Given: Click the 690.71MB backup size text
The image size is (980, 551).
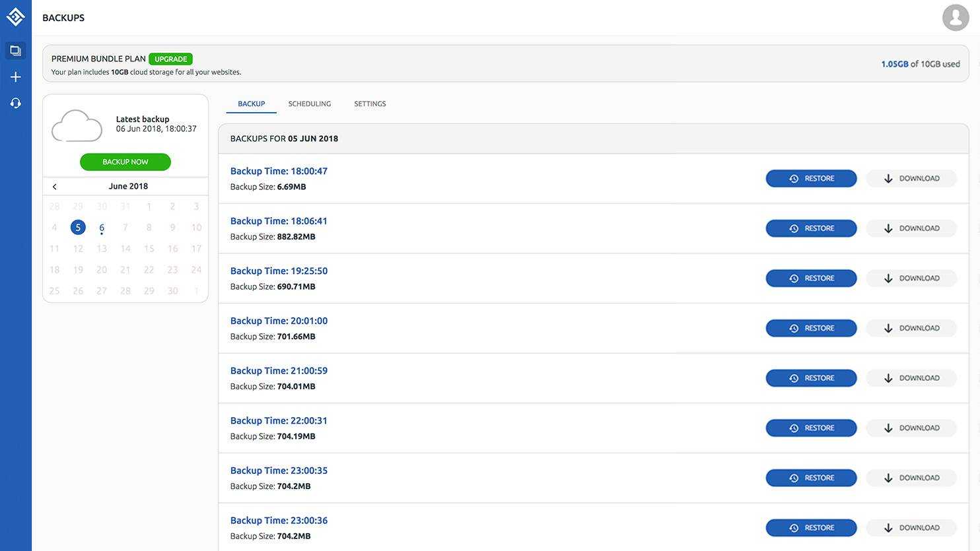Looking at the screenshot, I should click(x=297, y=286).
